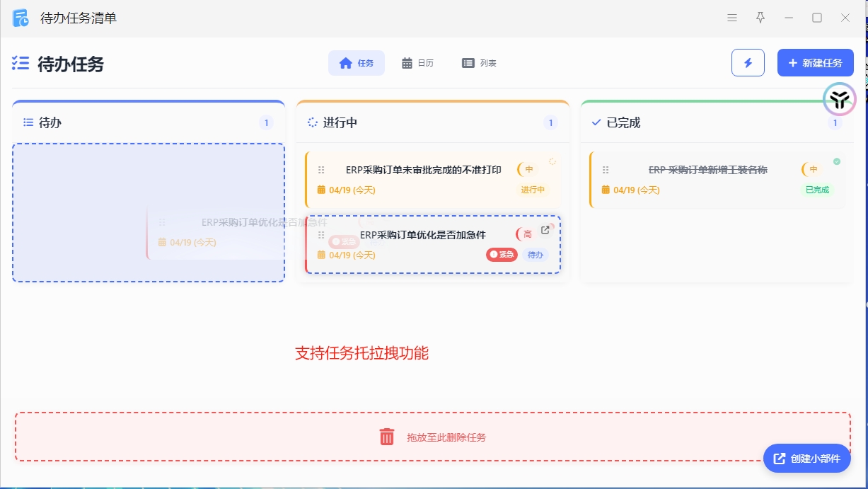Image resolution: width=868 pixels, height=489 pixels.
Task: Click the 中 priority badge on ERP采购订单新增工装名称
Action: 813,169
